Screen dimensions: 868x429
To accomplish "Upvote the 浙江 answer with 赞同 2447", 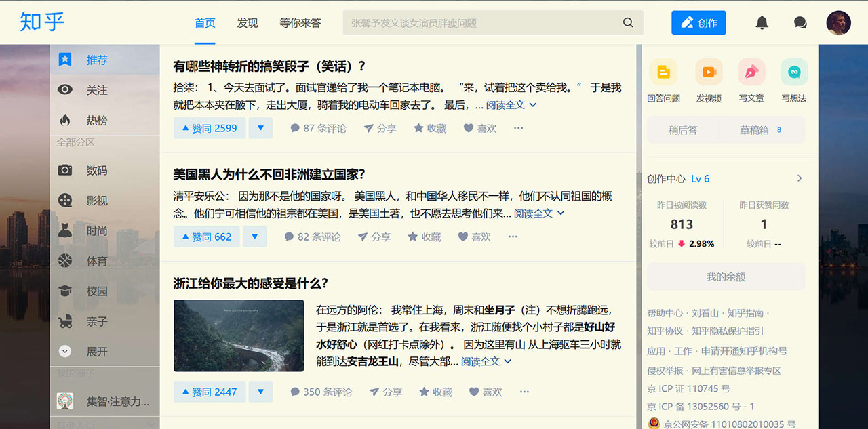I will coord(209,391).
